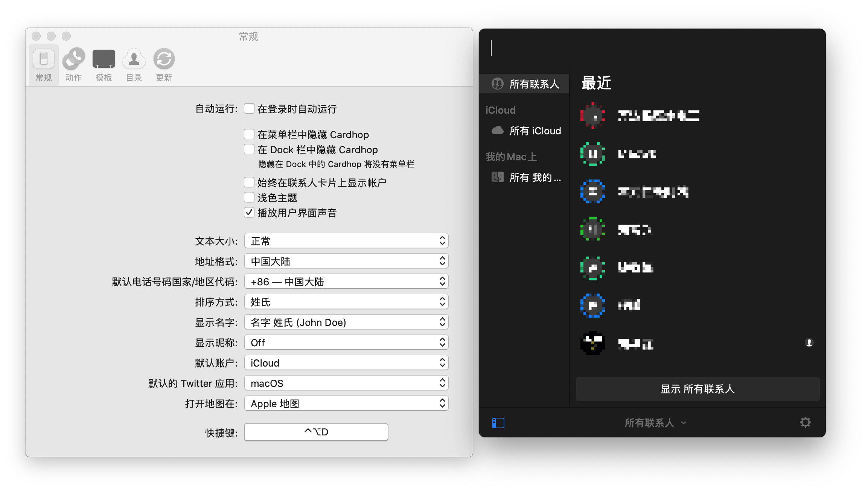Select 所有联系人 group in sidebar
Viewport: 868px width, 493px height.
pos(534,84)
